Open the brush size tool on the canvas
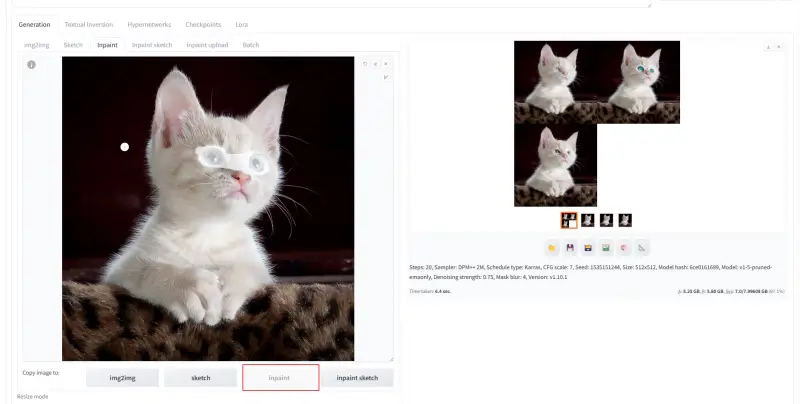The width and height of the screenshot is (800, 404). pyautogui.click(x=386, y=77)
